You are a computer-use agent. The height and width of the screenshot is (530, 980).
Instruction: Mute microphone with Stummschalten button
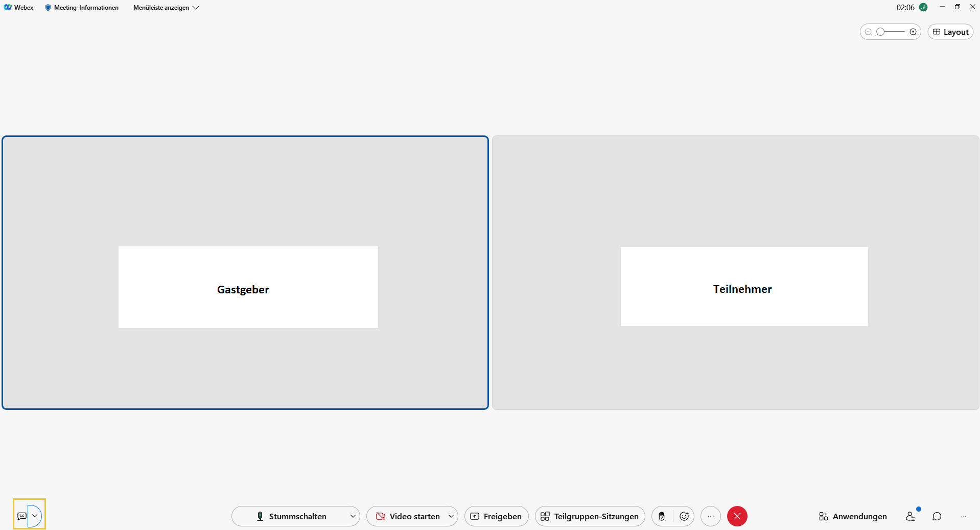click(x=291, y=516)
